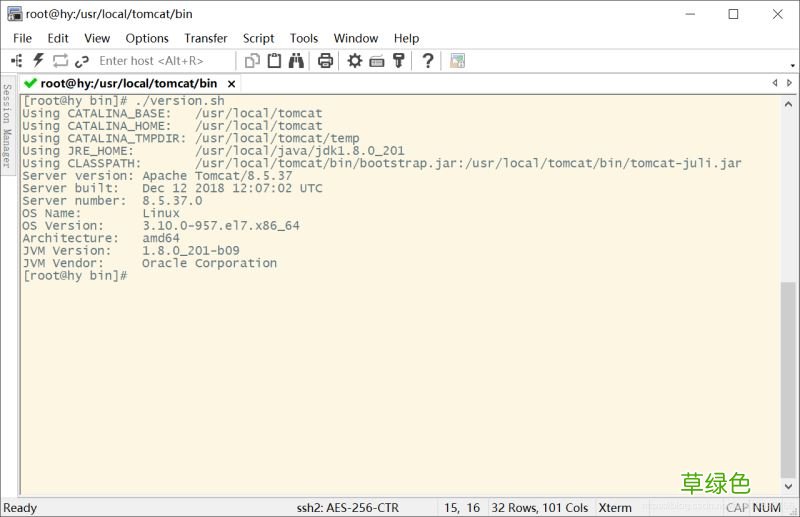This screenshot has width=800, height=517.
Task: Click the tab scroll left arrow
Action: click(x=775, y=83)
